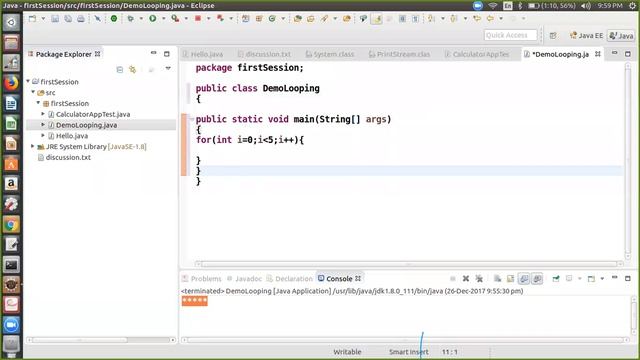Image resolution: width=640 pixels, height=360 pixels.
Task: Click the green Skip All Breakpoints circle icon
Action: tap(114, 18)
